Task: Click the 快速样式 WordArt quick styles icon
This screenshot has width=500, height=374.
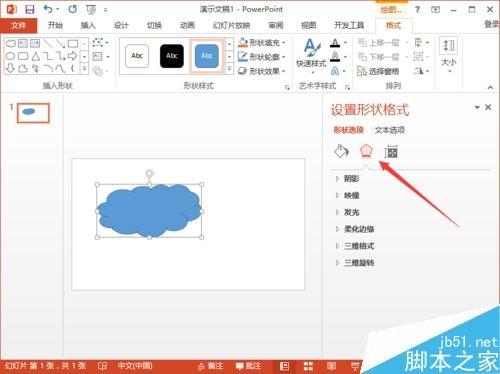Action: tap(312, 48)
